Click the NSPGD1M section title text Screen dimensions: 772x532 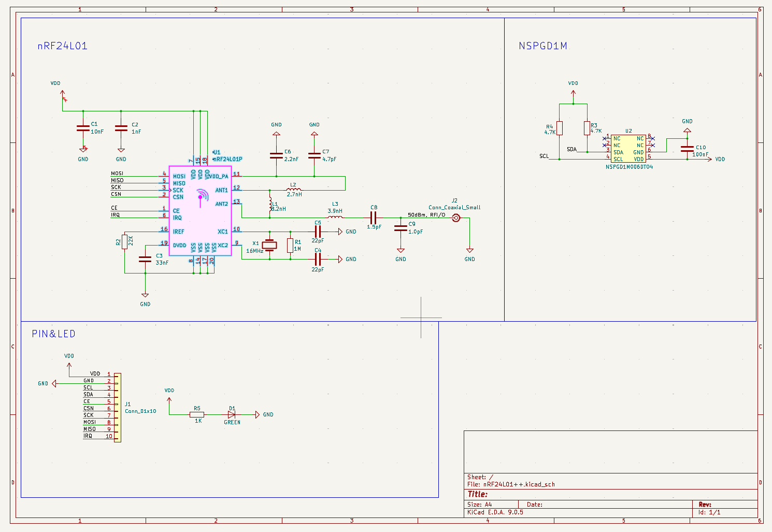click(542, 46)
